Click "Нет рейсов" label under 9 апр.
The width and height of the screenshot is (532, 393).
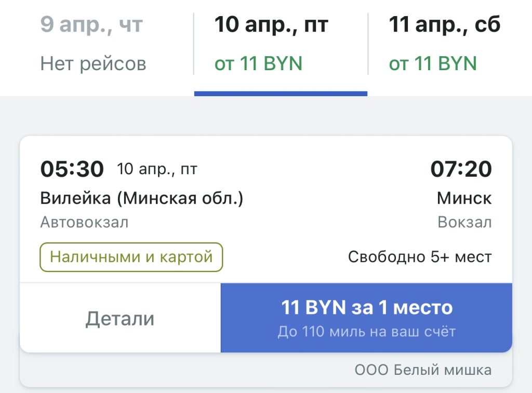click(94, 64)
